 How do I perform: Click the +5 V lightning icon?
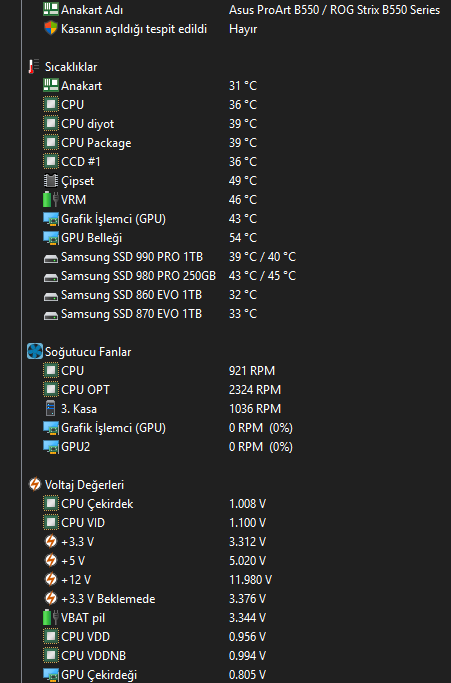pyautogui.click(x=51, y=561)
